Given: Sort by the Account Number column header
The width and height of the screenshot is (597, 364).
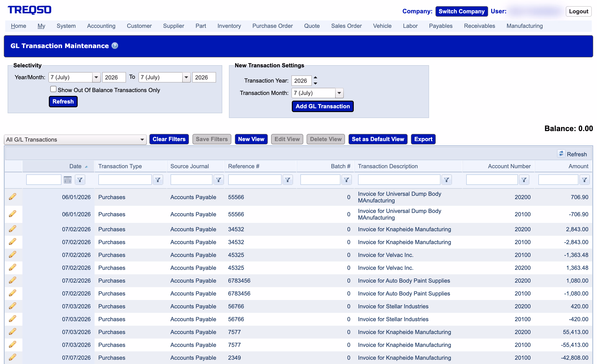Looking at the screenshot, I should (509, 166).
